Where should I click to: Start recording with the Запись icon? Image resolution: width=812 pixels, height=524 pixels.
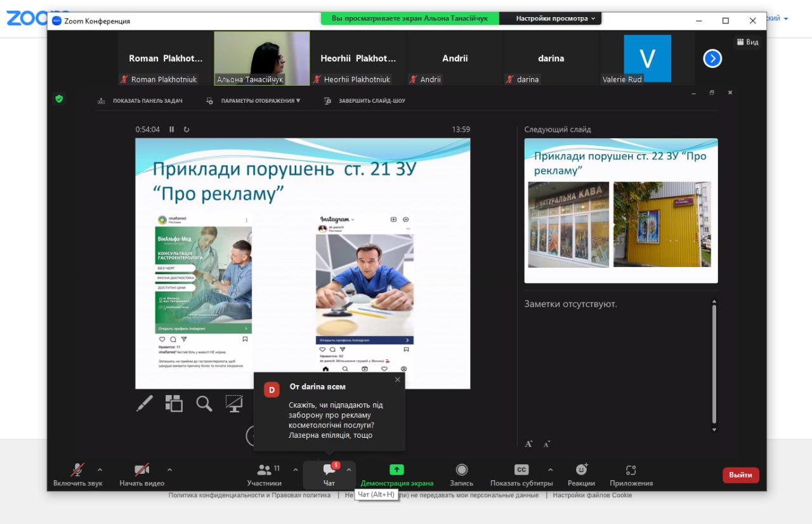tap(461, 470)
